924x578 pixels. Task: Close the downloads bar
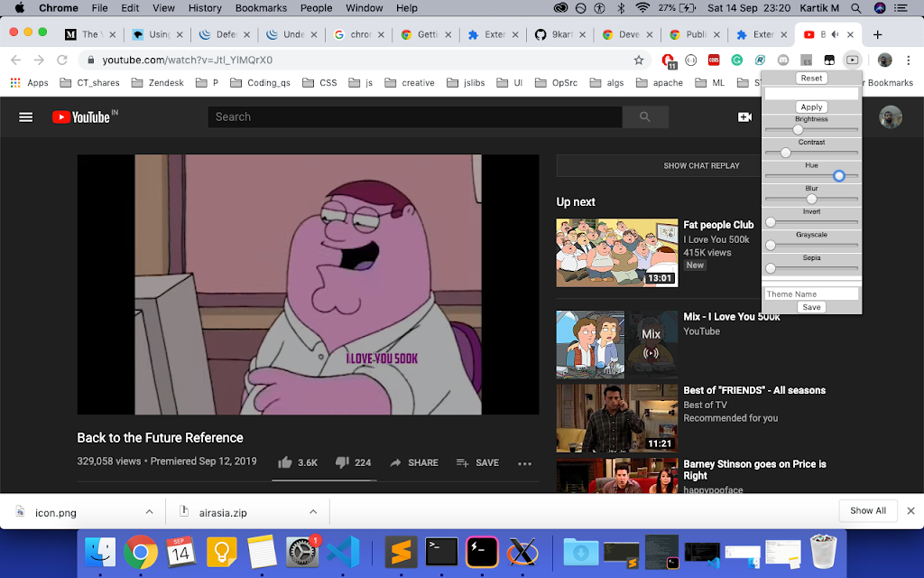point(911,511)
